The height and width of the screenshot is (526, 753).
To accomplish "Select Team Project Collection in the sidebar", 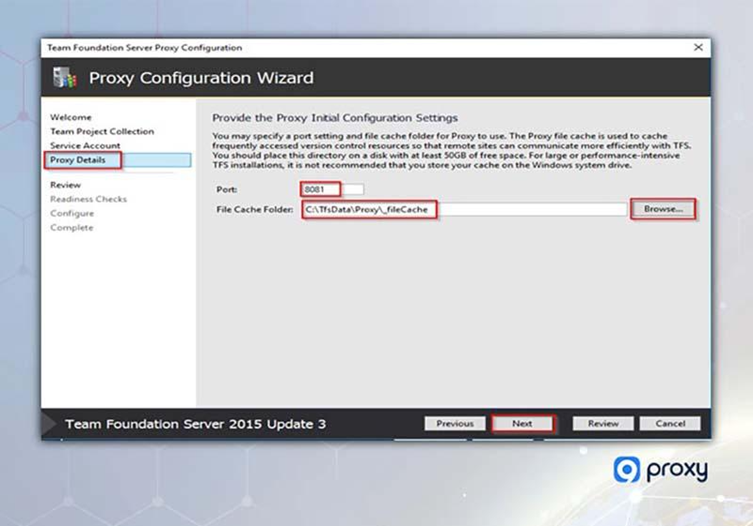I will (x=102, y=131).
